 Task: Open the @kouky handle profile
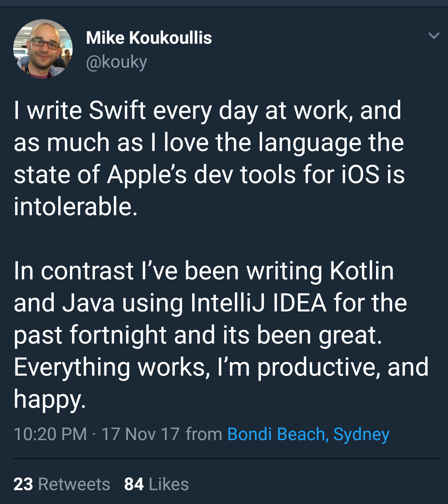[x=116, y=62]
